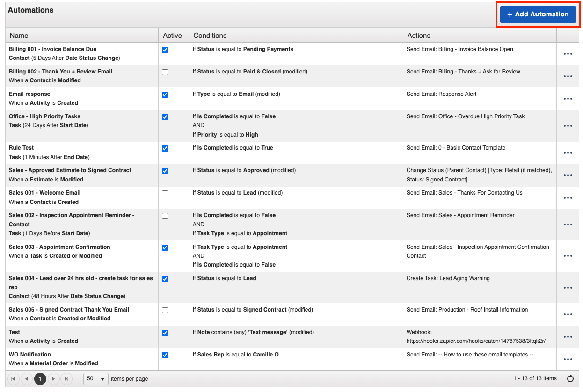Screen dimensions: 583x392
Task: Click the previous page arrow
Action: (27, 379)
